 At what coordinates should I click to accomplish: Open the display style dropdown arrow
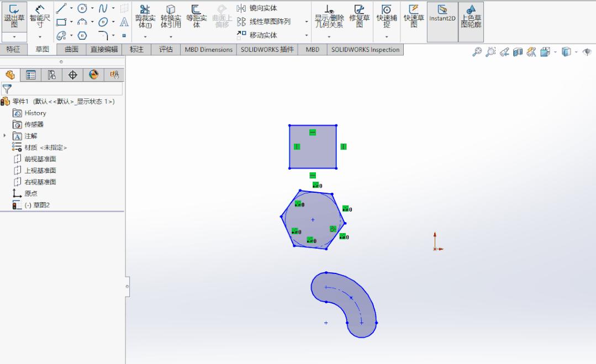[576, 51]
